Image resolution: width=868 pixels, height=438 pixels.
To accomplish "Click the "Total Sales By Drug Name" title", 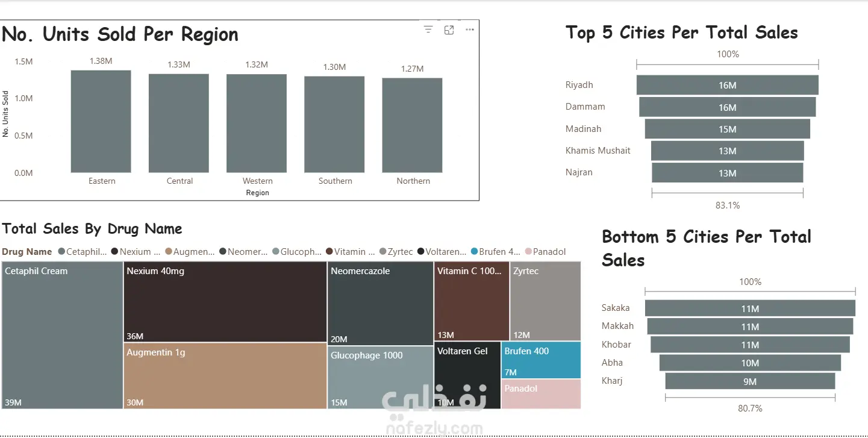I will [92, 229].
